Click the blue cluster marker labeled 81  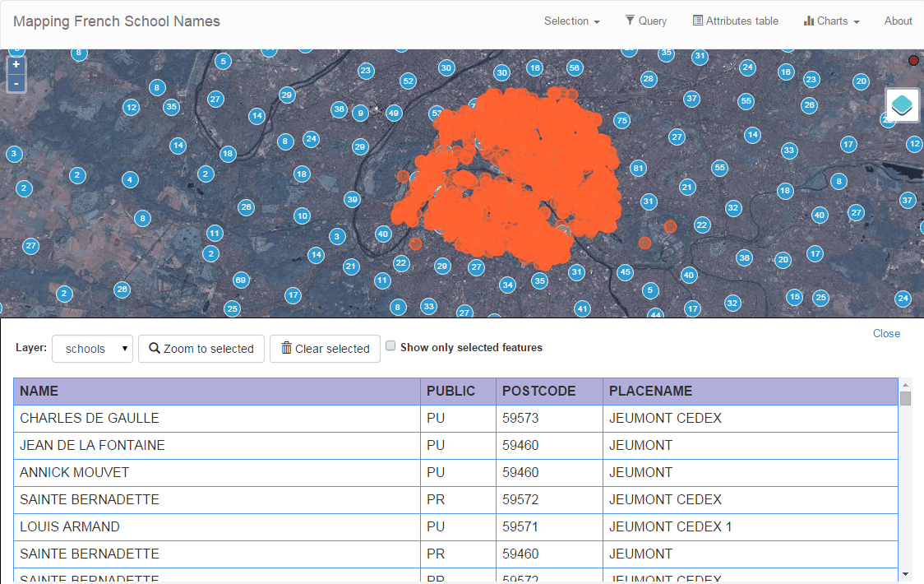tap(637, 168)
